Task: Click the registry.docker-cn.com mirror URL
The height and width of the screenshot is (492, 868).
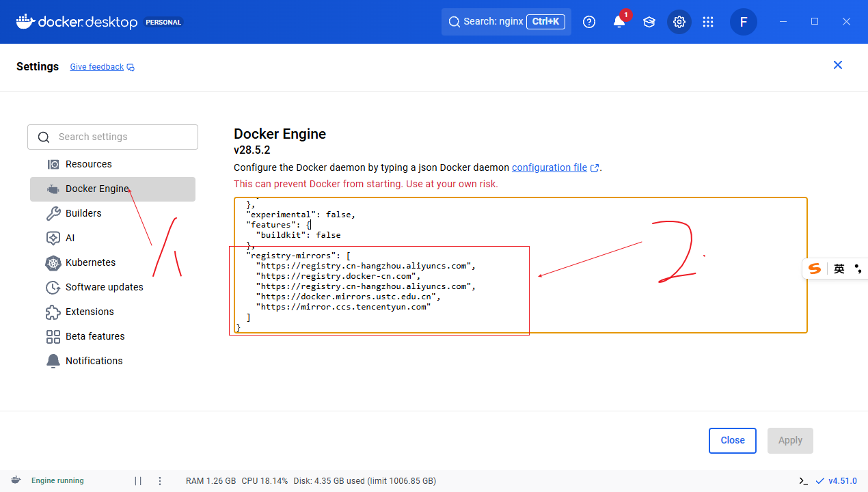Action: pos(338,276)
